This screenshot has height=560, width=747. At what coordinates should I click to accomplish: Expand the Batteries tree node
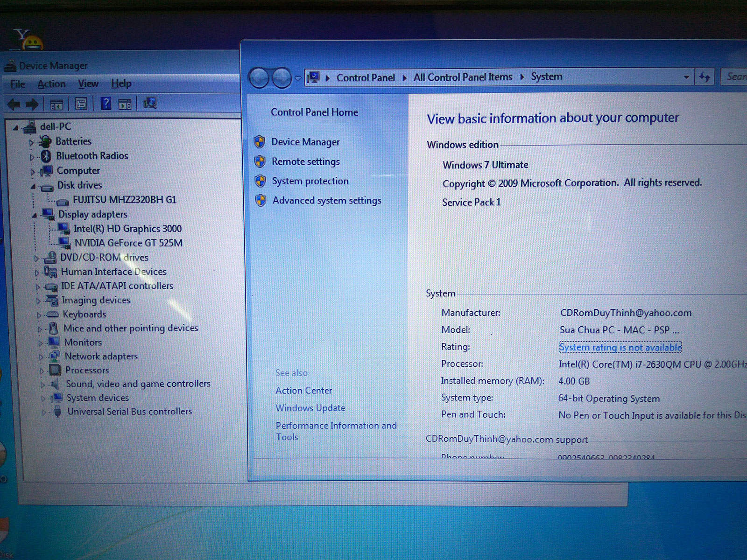point(32,142)
